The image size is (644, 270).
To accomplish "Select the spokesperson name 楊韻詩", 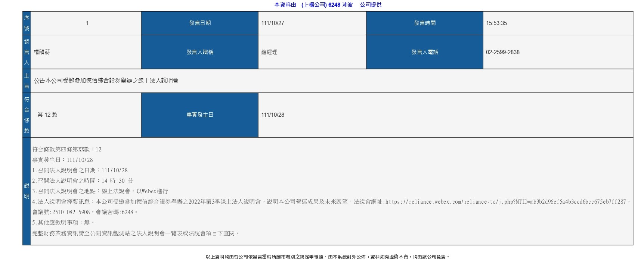I will 42,52.
